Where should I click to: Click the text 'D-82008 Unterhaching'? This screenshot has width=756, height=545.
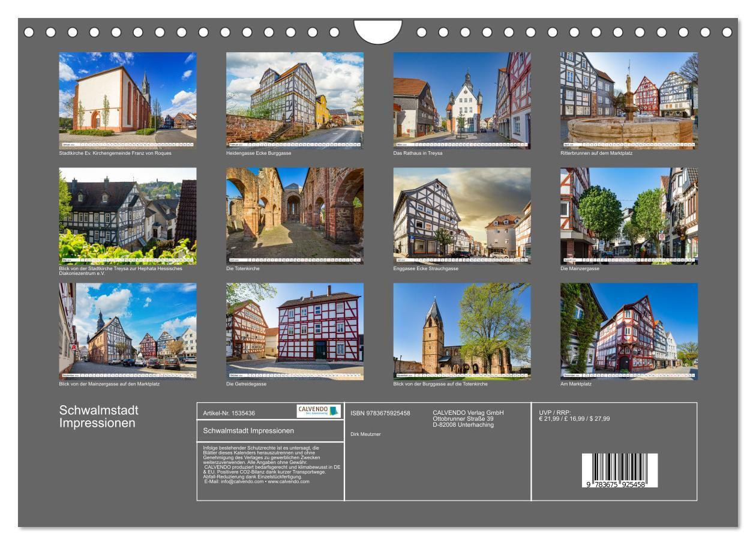[463, 425]
